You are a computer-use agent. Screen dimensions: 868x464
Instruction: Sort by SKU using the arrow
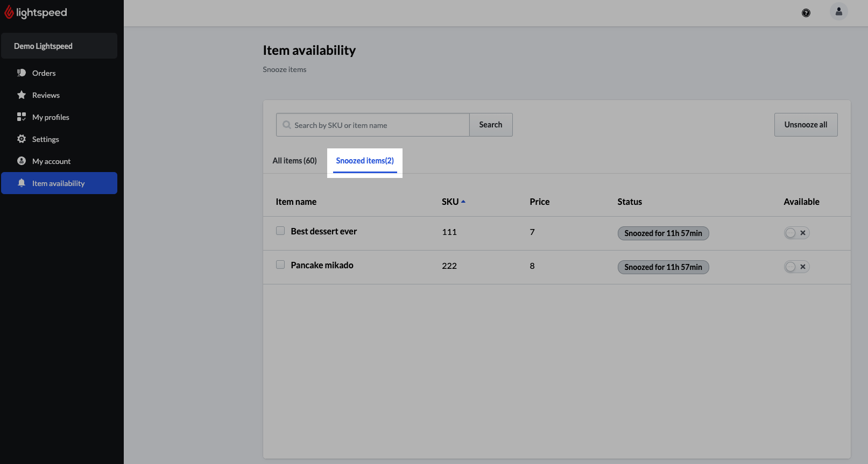463,202
